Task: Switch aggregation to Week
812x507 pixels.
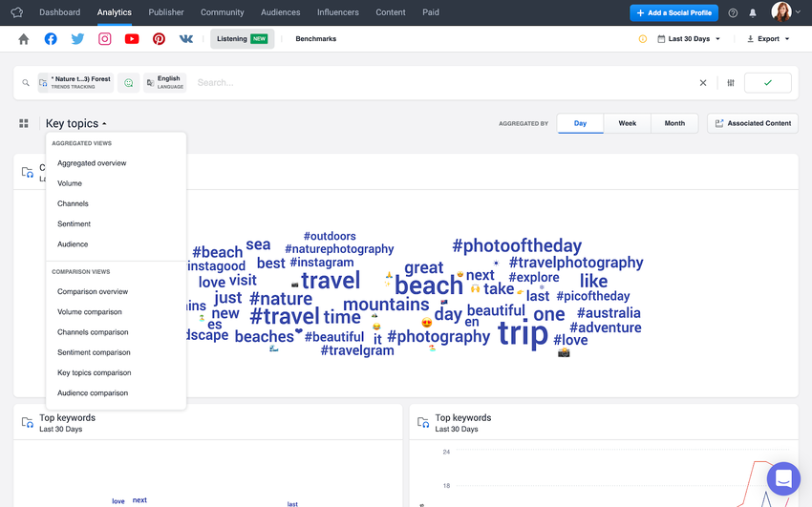Action: click(x=627, y=123)
